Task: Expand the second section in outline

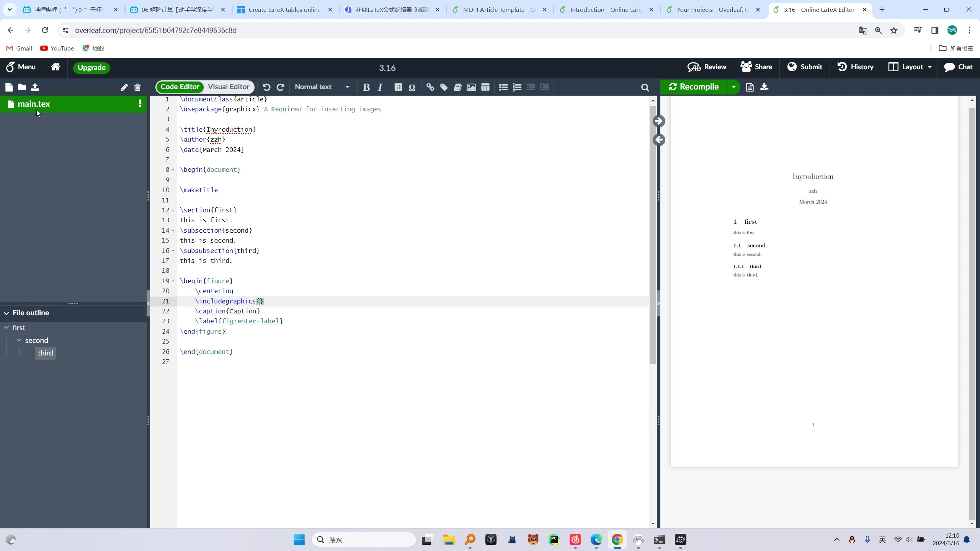Action: tap(18, 340)
